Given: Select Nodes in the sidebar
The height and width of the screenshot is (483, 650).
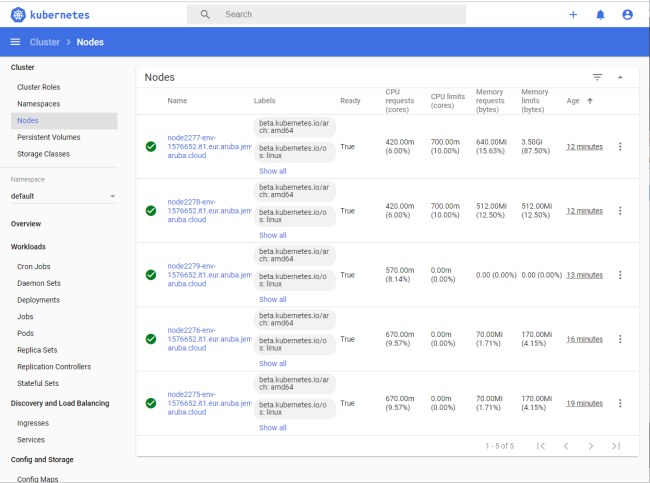Looking at the screenshot, I should pyautogui.click(x=64, y=121).
